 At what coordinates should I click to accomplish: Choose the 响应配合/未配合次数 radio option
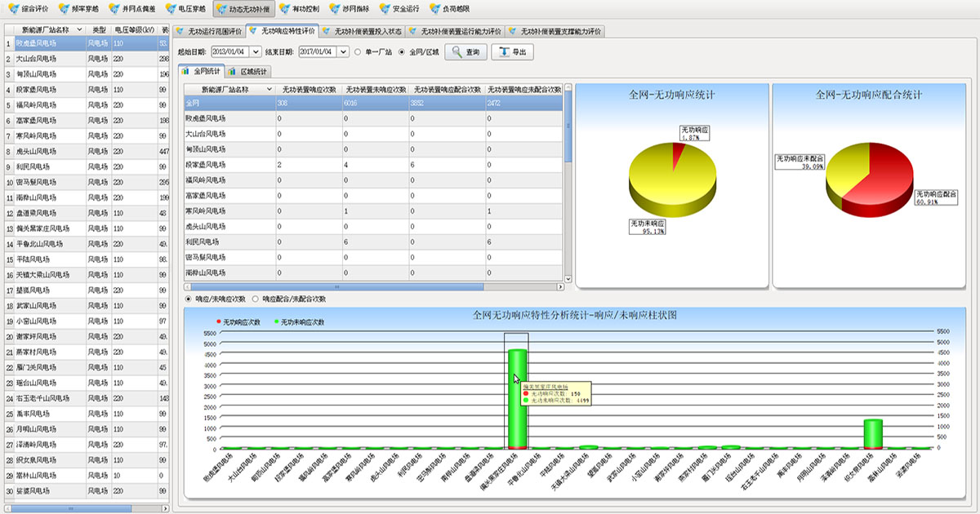[256, 299]
